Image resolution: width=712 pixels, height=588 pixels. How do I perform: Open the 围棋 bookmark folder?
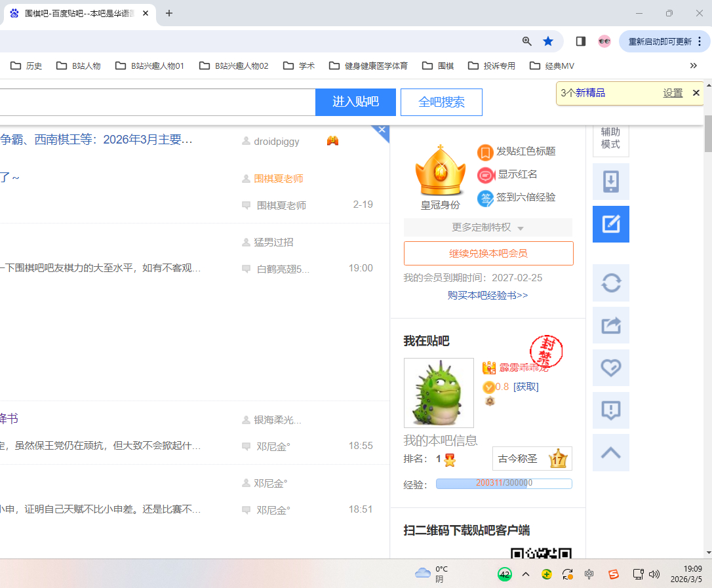(438, 66)
